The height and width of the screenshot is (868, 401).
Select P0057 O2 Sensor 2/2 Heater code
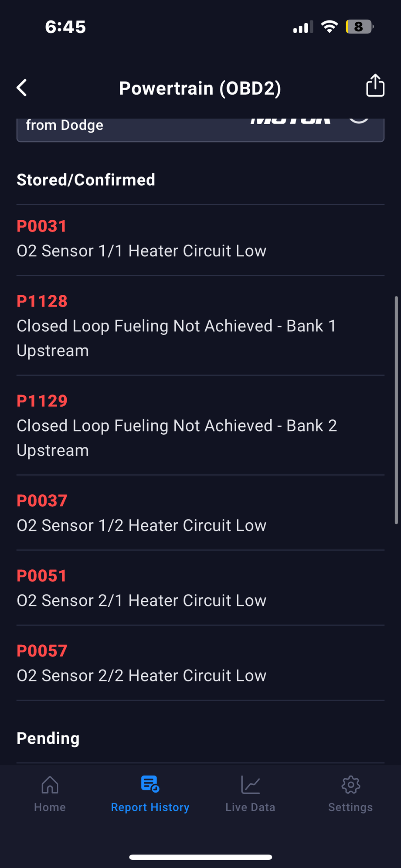141,664
